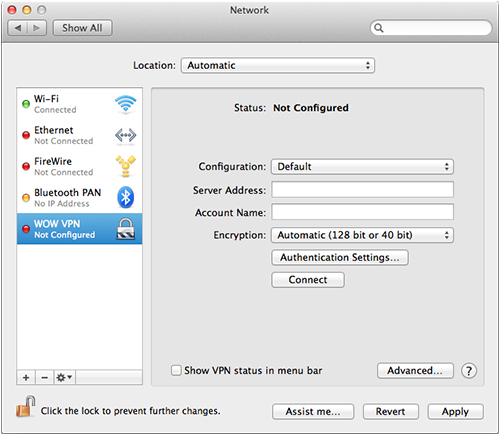Select Bluetooth PAN service in list
Image resolution: width=500 pixels, height=435 pixels.
80,197
